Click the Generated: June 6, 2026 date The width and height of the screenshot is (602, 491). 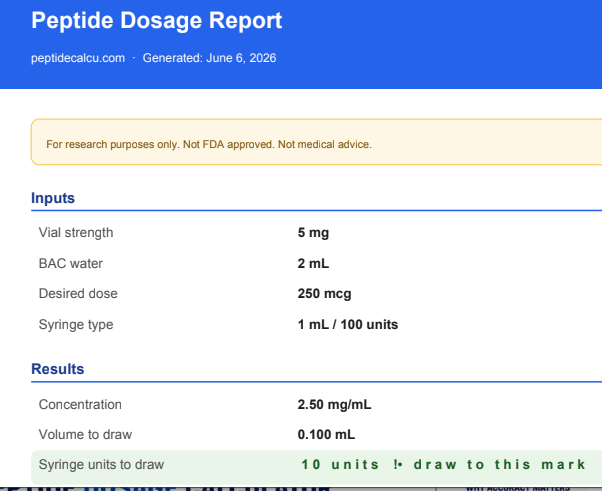coord(209,58)
